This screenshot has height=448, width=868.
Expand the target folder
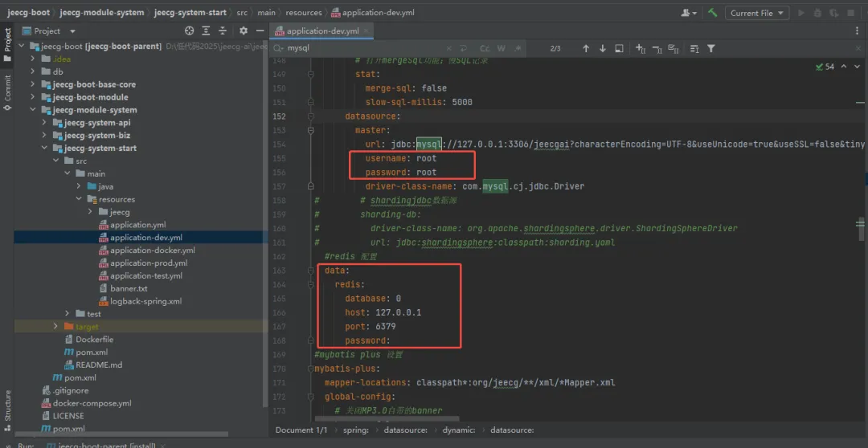click(x=55, y=326)
